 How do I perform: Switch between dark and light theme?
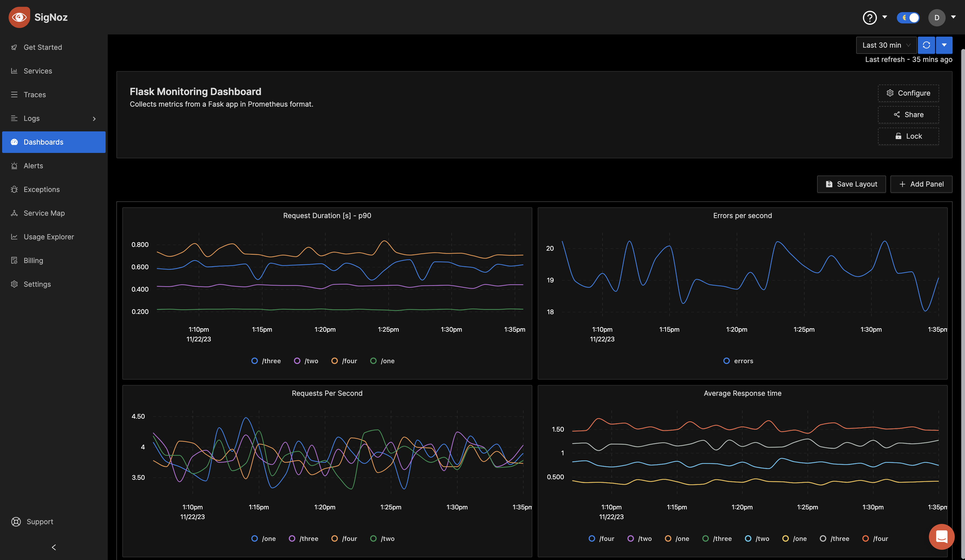coord(908,17)
